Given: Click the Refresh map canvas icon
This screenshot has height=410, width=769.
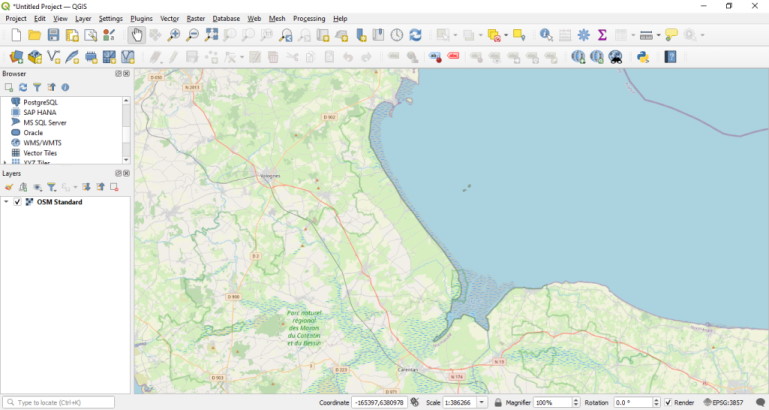Looking at the screenshot, I should point(415,35).
